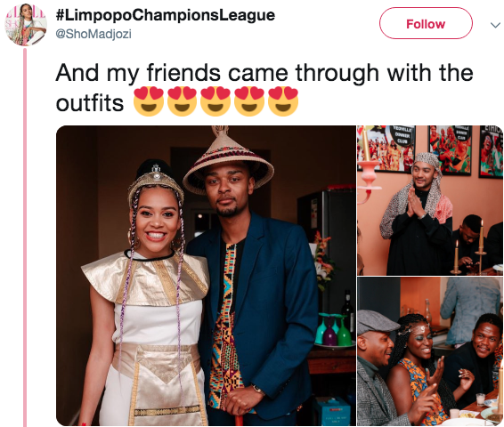Image resolution: width=504 pixels, height=427 pixels.
Task: Click the woman's gold headpiece in photo
Action: (156, 182)
